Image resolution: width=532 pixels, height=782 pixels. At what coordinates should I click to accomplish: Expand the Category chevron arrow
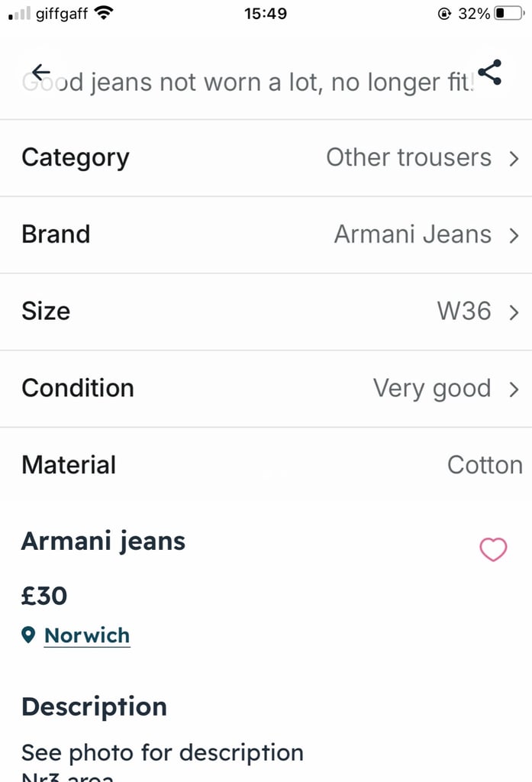[x=514, y=159]
